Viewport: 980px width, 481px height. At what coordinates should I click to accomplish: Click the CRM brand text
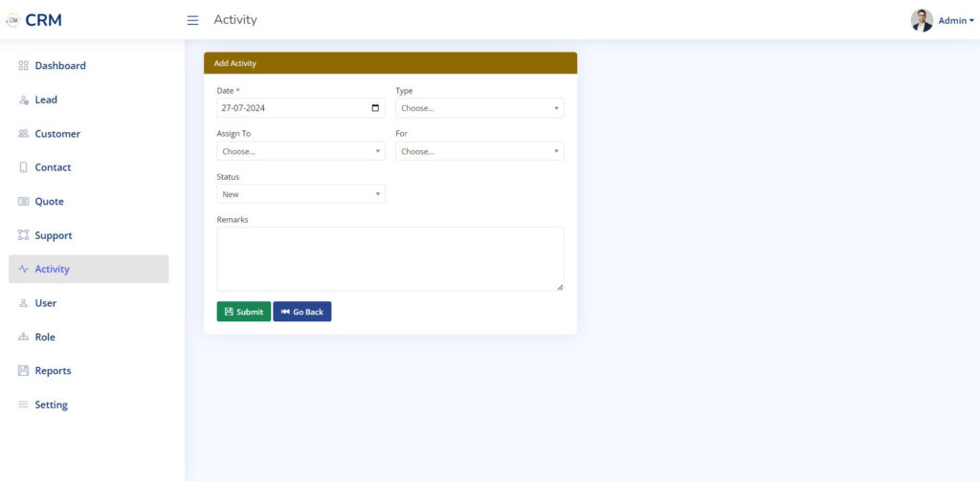click(x=43, y=20)
